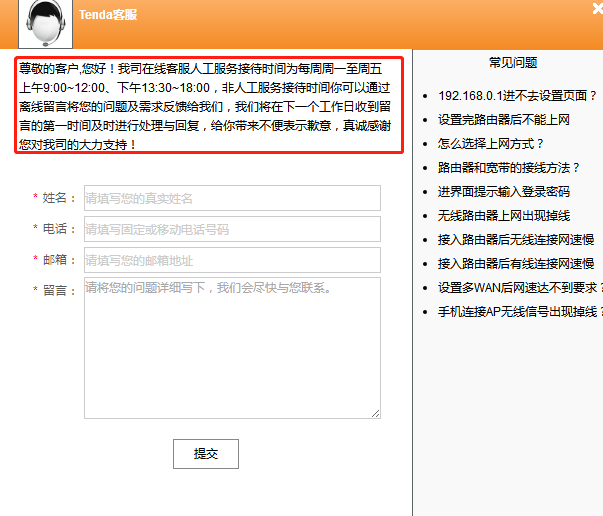Click 设置多WAN后网速达不到要求 link
Screen dimensions: 603x516
[517, 288]
